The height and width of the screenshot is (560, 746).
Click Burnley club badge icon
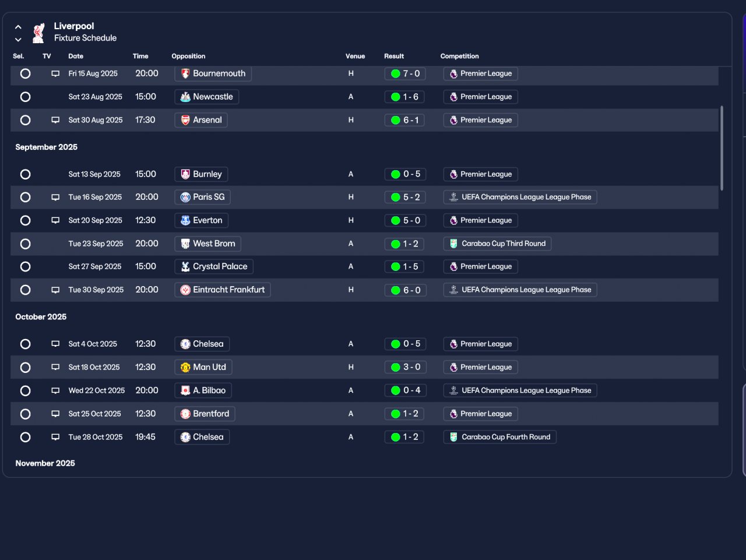tap(185, 174)
